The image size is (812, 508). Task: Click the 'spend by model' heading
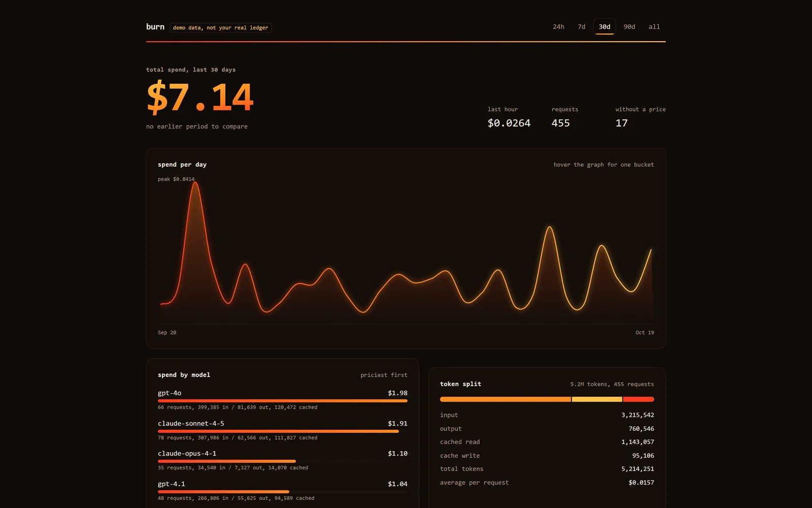[184, 375]
